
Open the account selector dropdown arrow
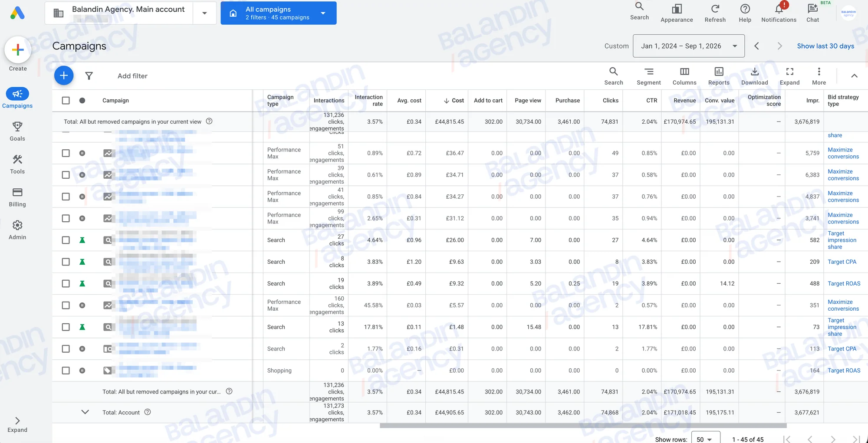[204, 13]
